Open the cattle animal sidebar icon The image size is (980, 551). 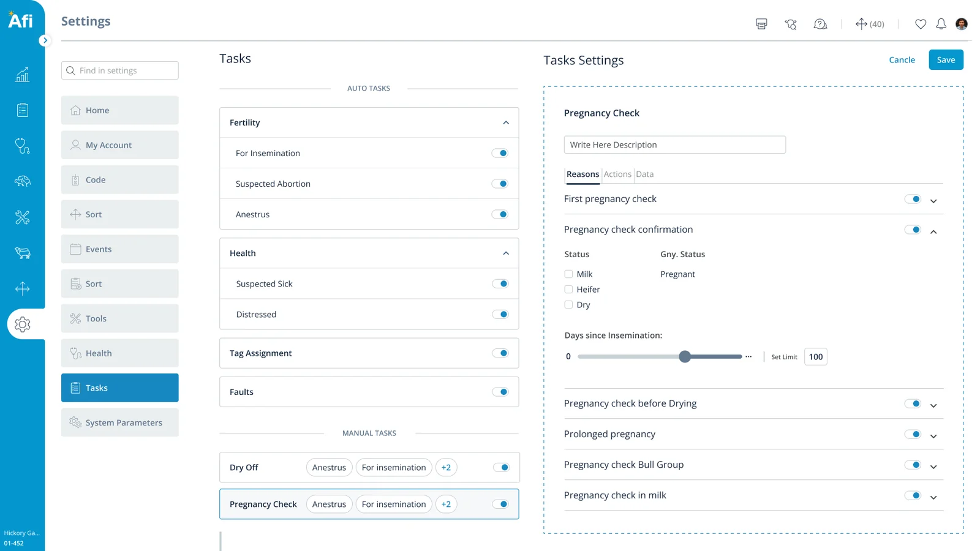tap(22, 253)
